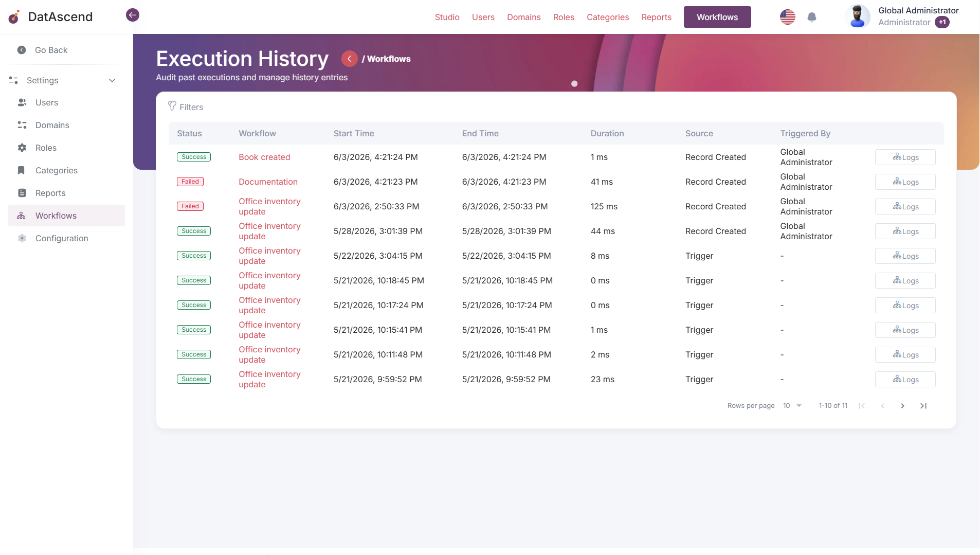Open the Documentation workflow link
The image size is (980, 555).
click(x=268, y=182)
